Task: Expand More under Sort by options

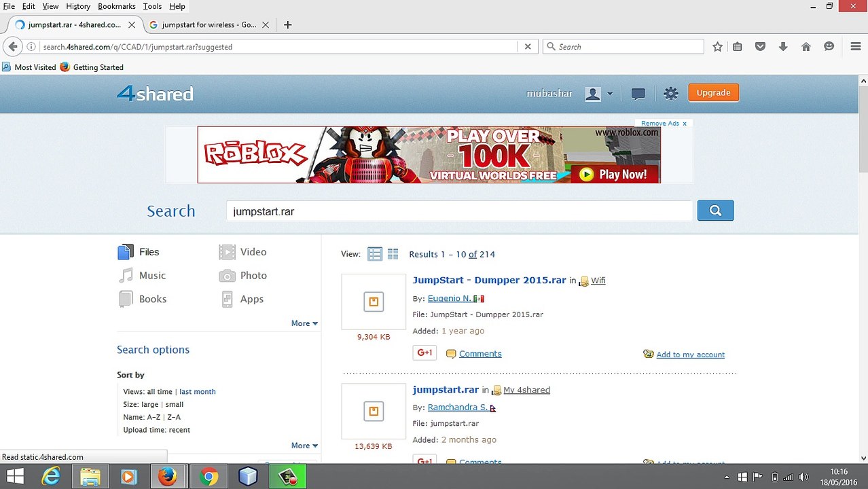Action: click(304, 446)
